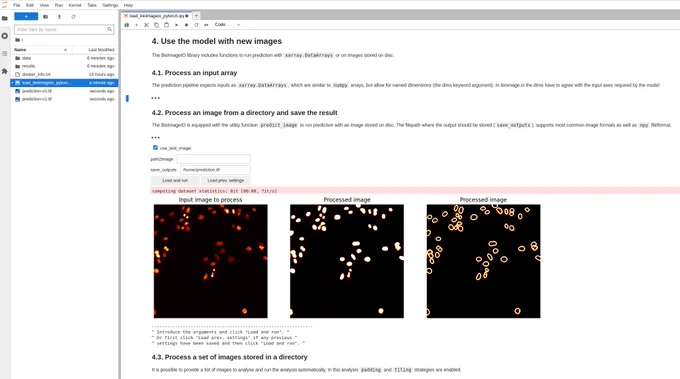
Task: Open the File menu
Action: click(17, 5)
